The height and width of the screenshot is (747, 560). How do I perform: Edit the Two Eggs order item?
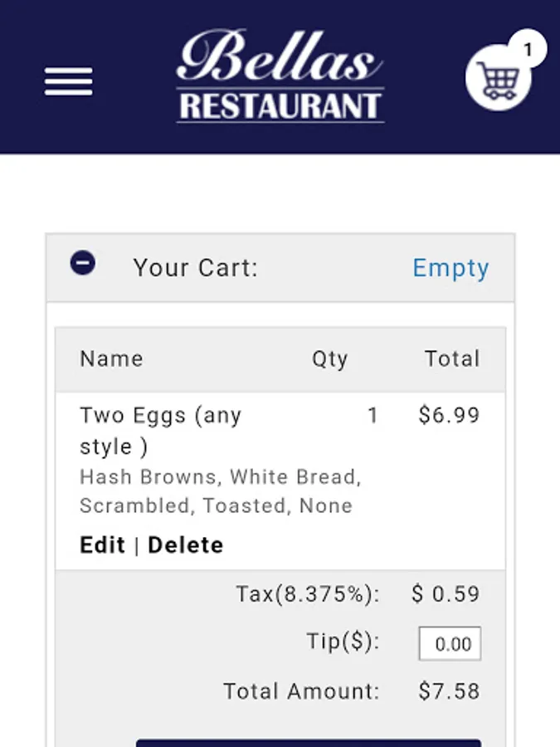(102, 545)
